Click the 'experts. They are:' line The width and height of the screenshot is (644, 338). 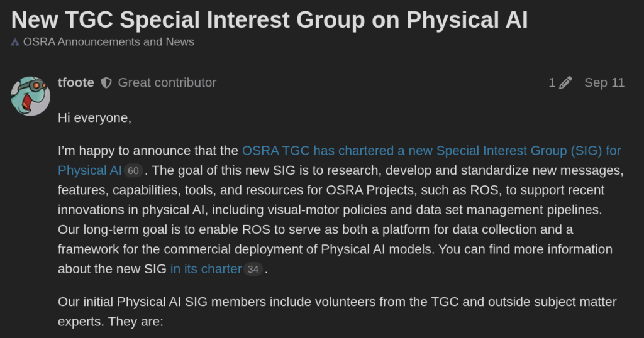110,322
